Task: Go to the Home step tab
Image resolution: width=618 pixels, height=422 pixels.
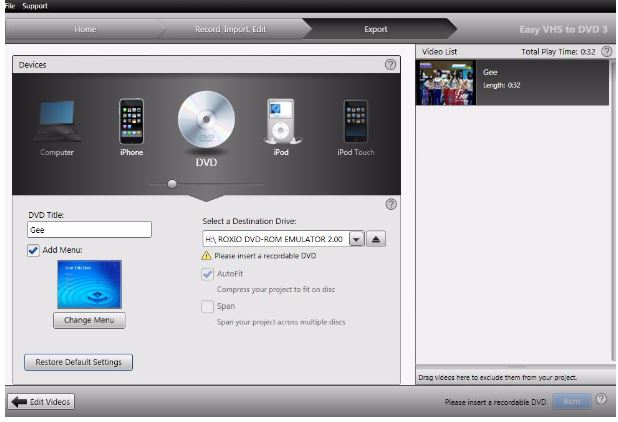Action: (85, 29)
